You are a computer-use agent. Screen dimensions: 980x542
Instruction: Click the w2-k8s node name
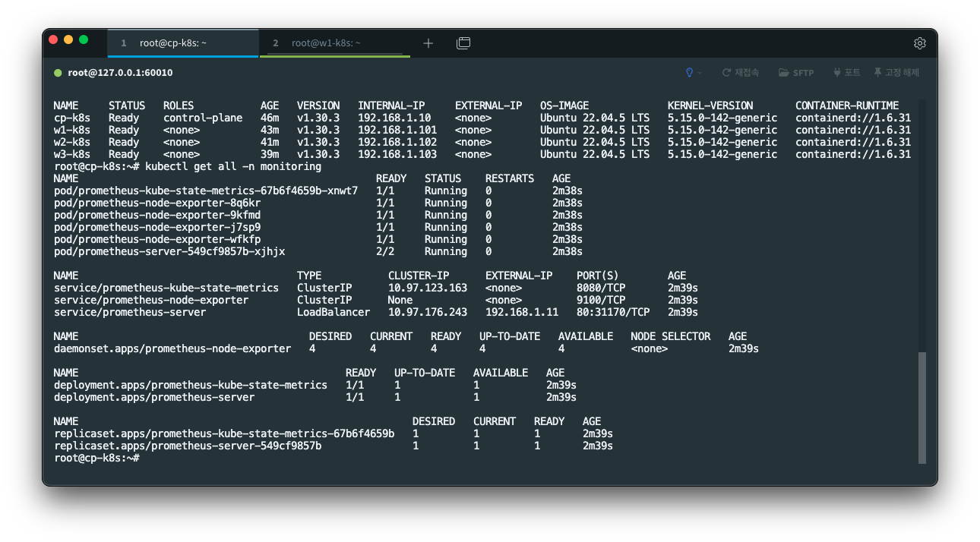click(72, 142)
